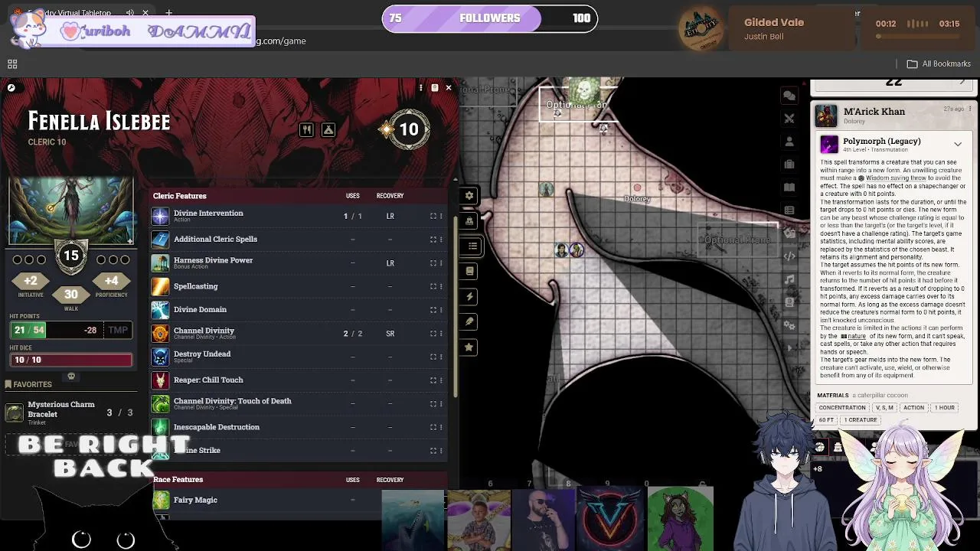Open the Journal book icon

coord(789,187)
